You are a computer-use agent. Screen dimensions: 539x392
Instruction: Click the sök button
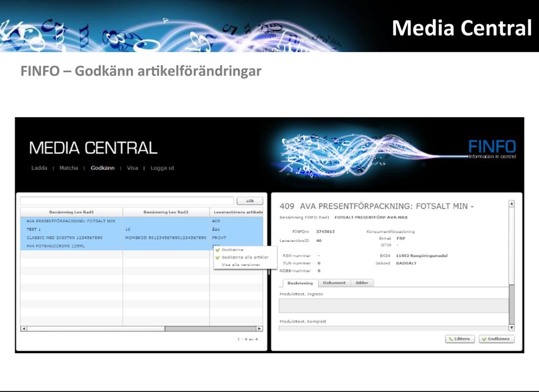pos(250,201)
